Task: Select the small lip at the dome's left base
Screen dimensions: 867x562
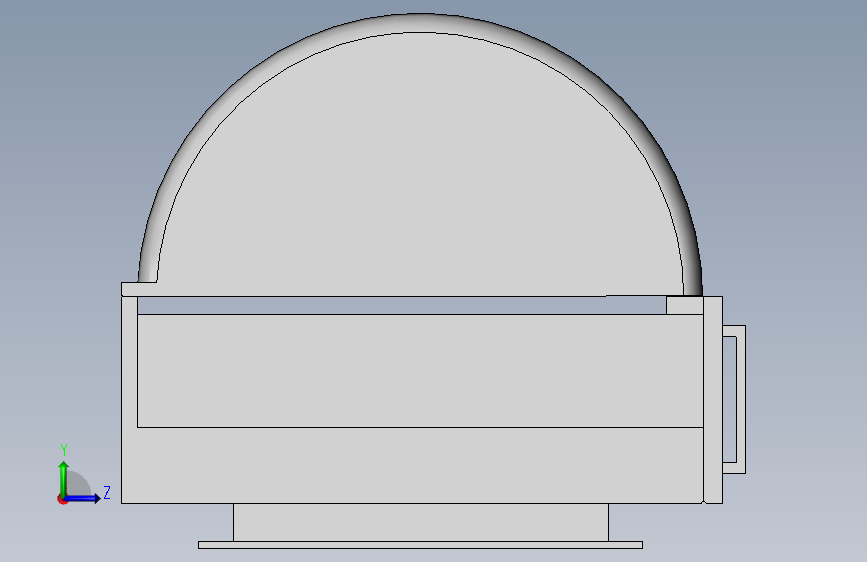Action: coord(139,289)
